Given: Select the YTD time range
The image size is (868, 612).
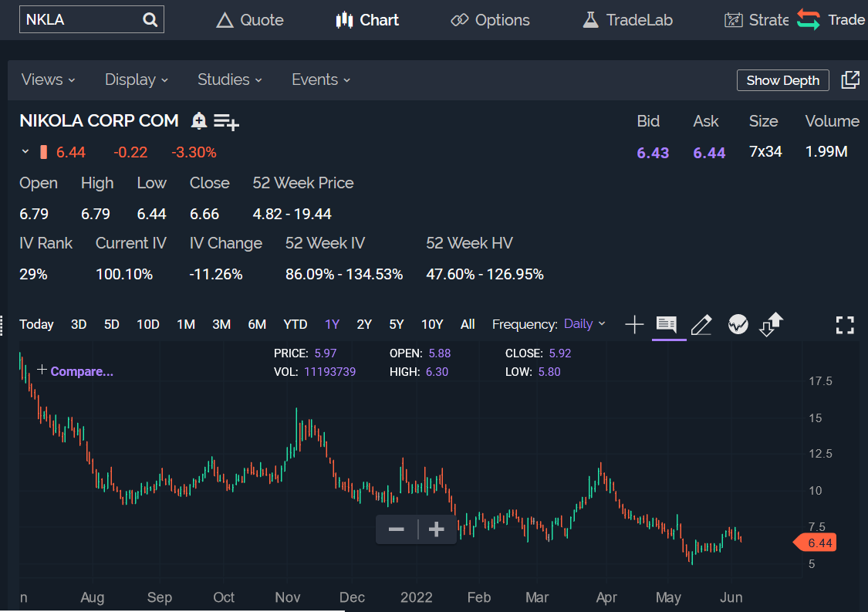Looking at the screenshot, I should [x=295, y=324].
